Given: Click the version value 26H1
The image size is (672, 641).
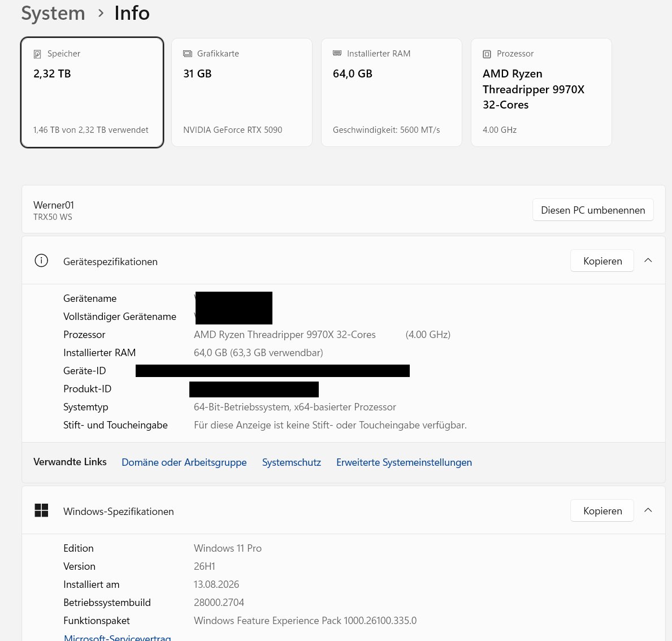Looking at the screenshot, I should (205, 566).
